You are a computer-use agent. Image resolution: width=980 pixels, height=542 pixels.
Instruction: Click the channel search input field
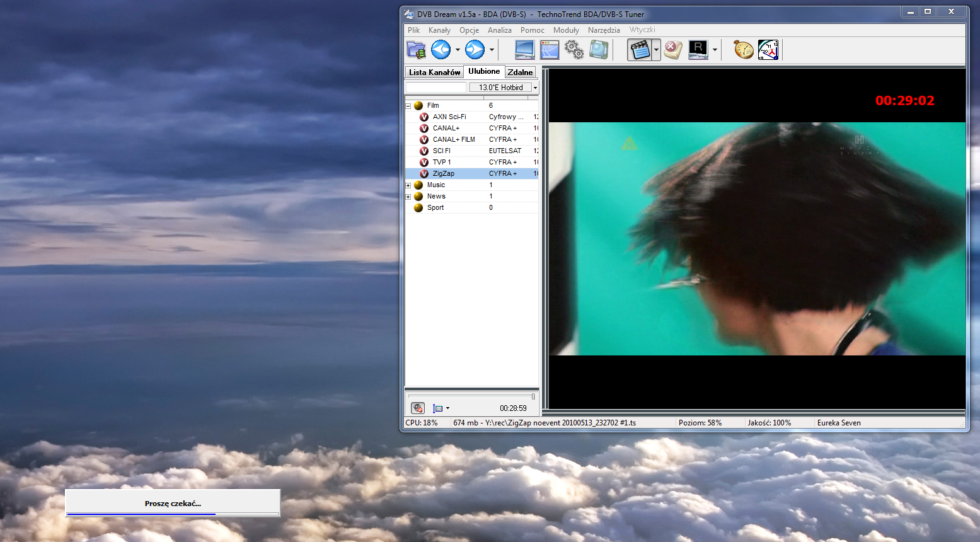click(435, 88)
